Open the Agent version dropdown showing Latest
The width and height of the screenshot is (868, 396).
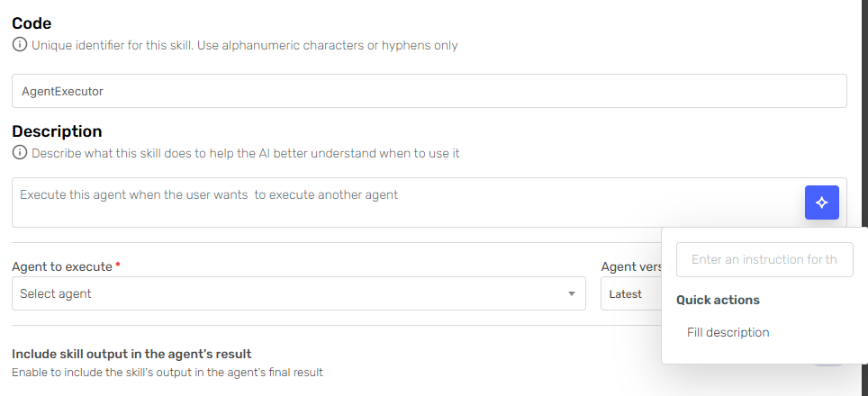tap(631, 293)
